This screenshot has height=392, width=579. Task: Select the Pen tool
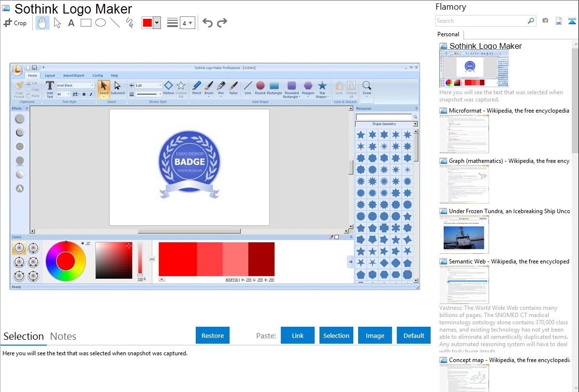coord(221,88)
